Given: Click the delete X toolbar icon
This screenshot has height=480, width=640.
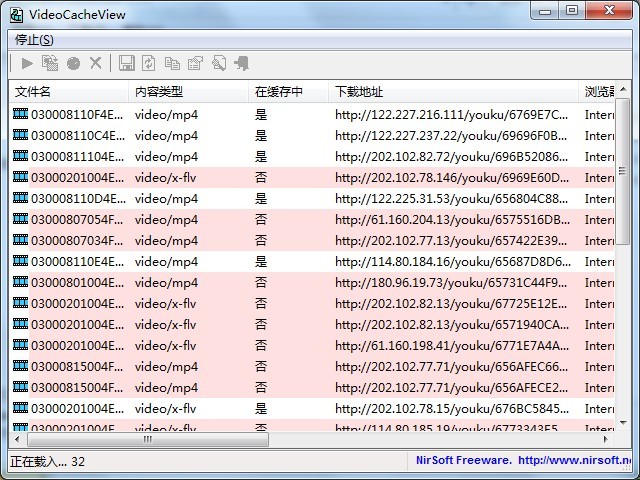Looking at the screenshot, I should tap(96, 63).
